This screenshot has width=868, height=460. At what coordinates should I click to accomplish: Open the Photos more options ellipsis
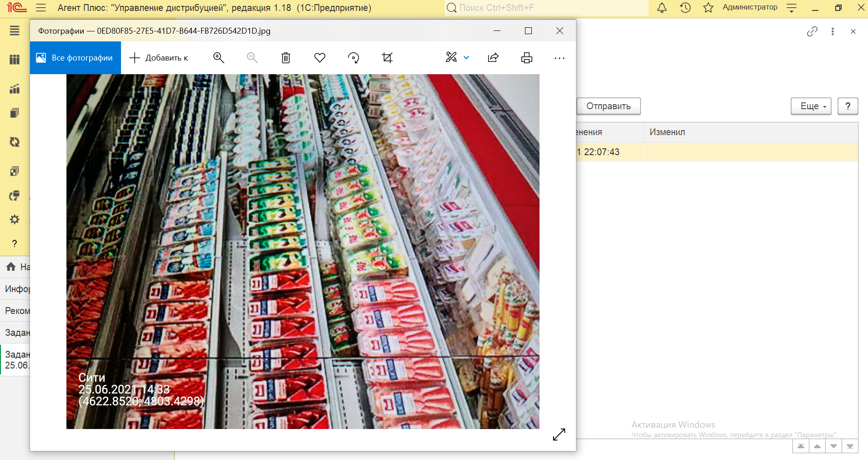(560, 58)
